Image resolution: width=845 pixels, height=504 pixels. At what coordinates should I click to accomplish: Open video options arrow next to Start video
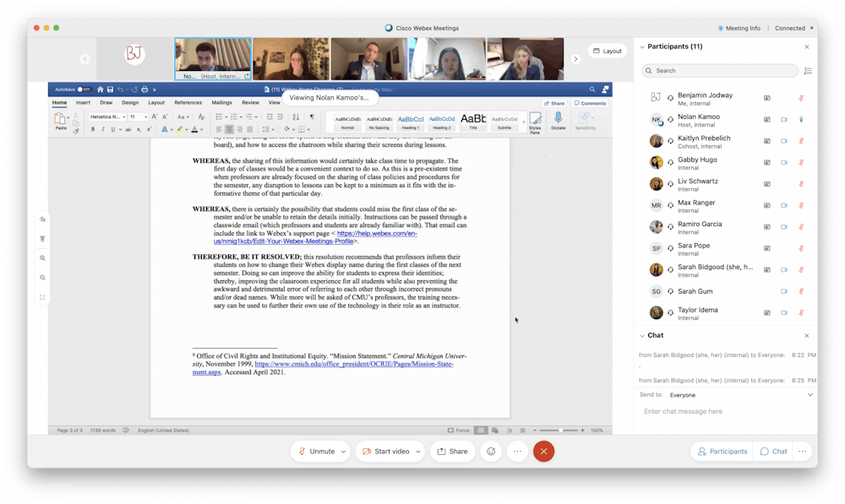point(417,452)
